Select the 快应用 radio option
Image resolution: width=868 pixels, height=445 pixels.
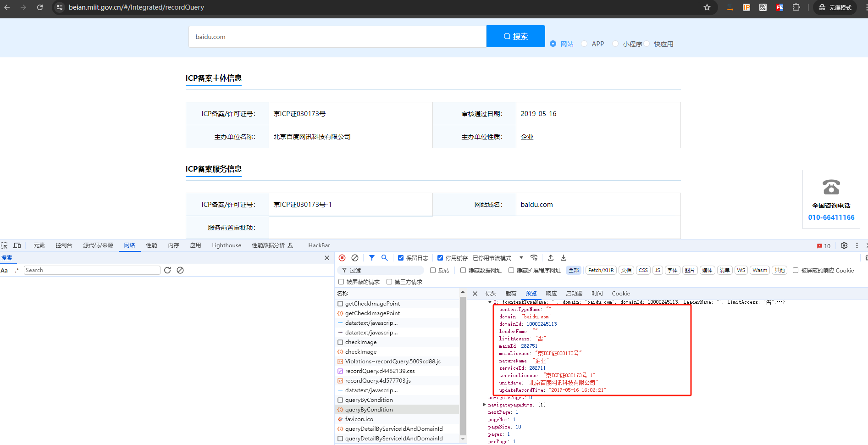tap(647, 44)
